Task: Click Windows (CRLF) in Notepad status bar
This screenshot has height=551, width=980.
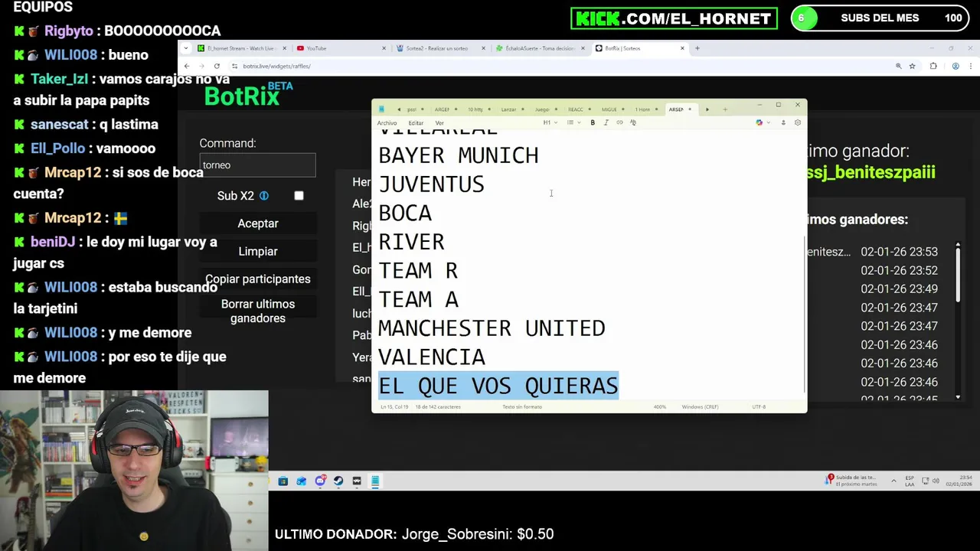Action: click(701, 407)
